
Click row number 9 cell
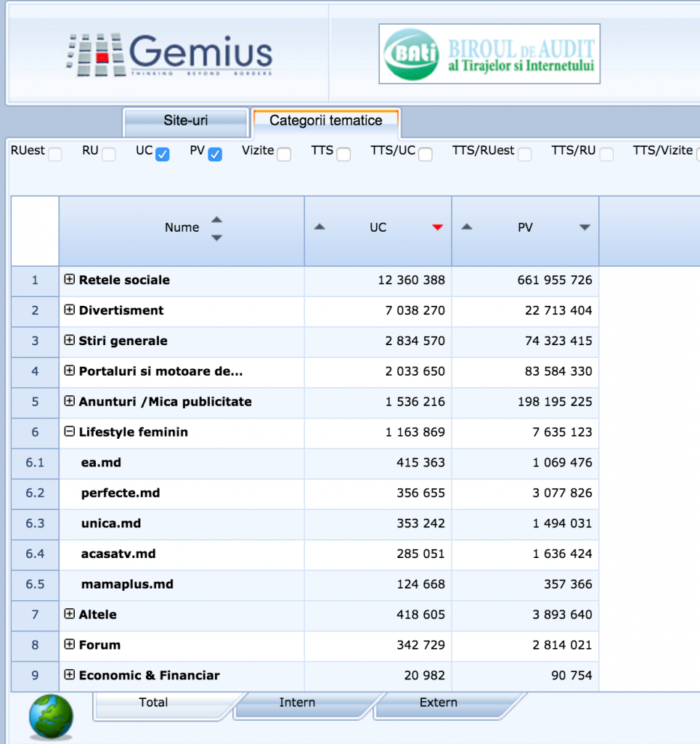tap(35, 675)
